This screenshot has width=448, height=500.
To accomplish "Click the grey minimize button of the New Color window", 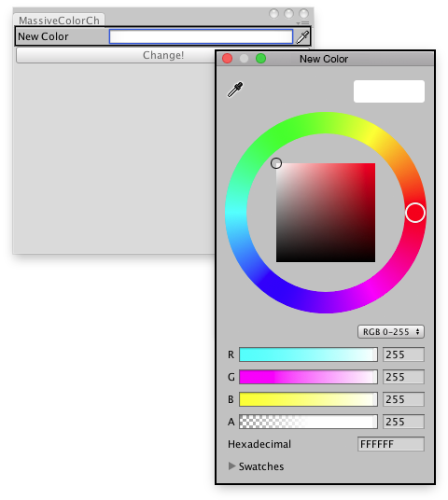I will [245, 59].
